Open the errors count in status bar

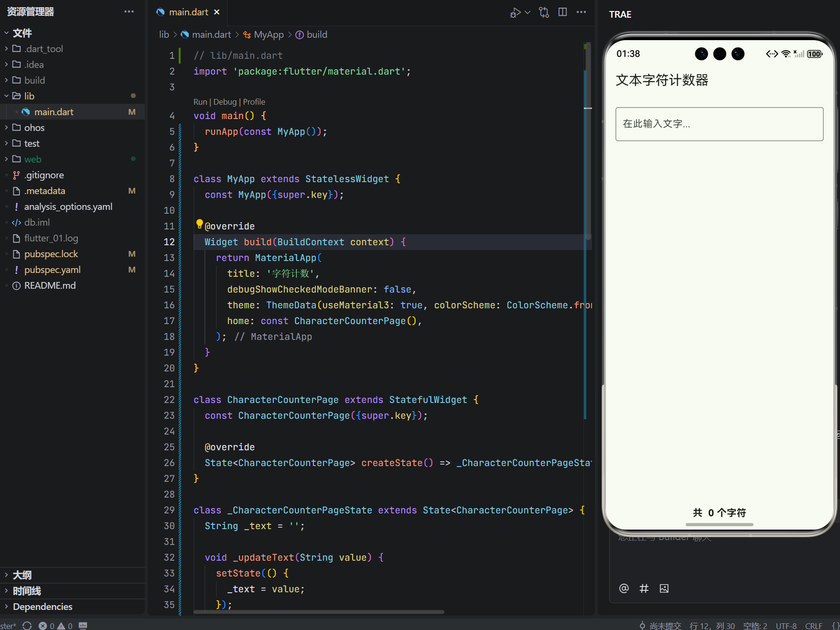[x=47, y=626]
